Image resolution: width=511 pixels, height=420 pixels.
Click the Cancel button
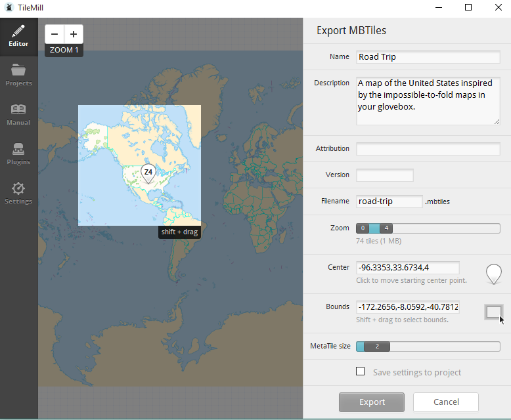[x=446, y=402]
